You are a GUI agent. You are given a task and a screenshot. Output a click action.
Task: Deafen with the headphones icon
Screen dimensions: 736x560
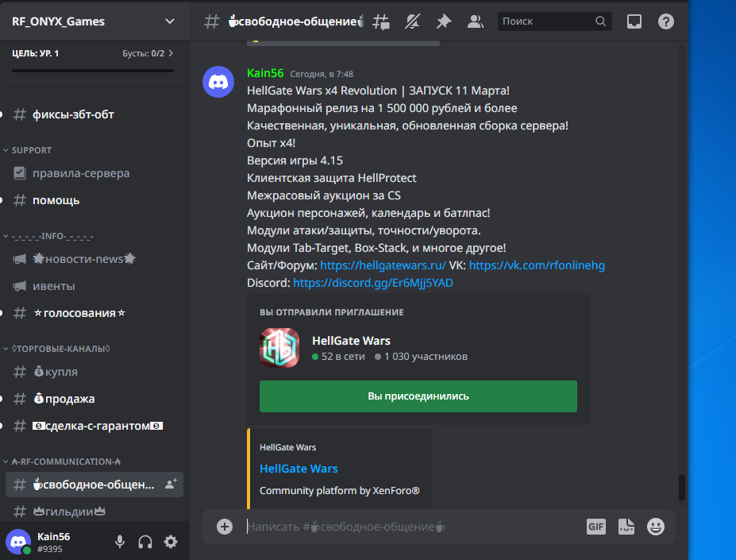click(x=145, y=542)
